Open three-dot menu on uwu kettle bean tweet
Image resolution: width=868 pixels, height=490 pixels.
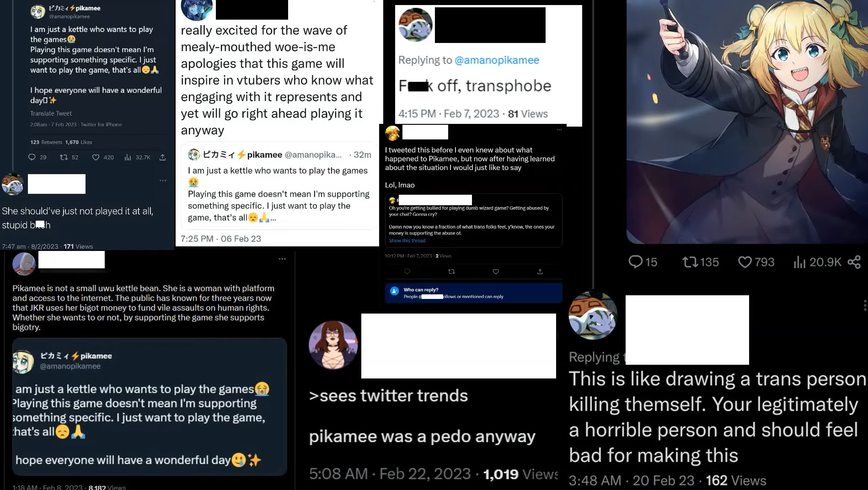[282, 259]
